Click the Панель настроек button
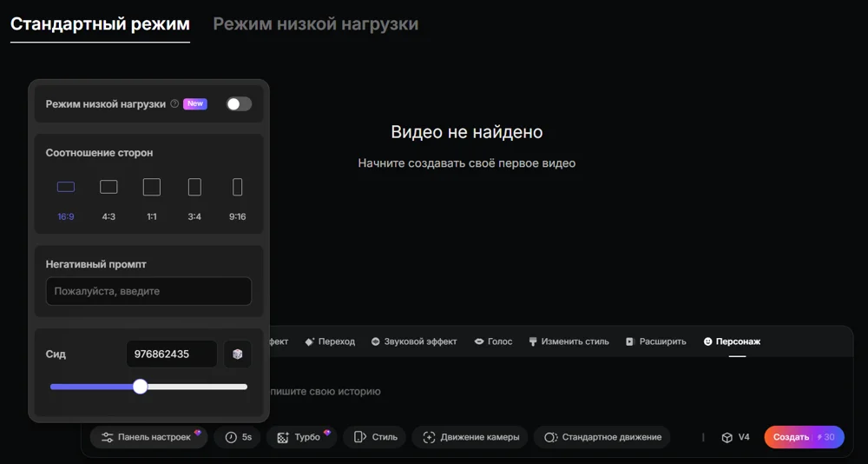The height and width of the screenshot is (464, 868). click(x=149, y=437)
